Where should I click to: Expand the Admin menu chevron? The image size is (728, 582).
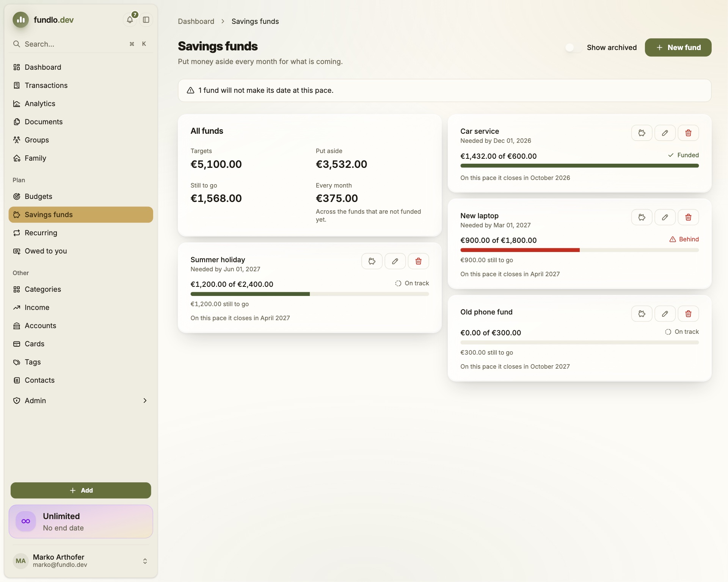click(145, 401)
